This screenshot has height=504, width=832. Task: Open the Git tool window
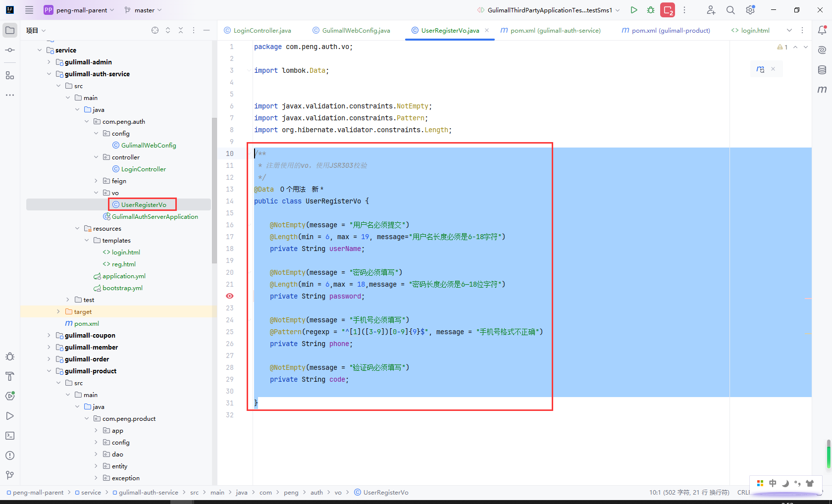(x=10, y=475)
